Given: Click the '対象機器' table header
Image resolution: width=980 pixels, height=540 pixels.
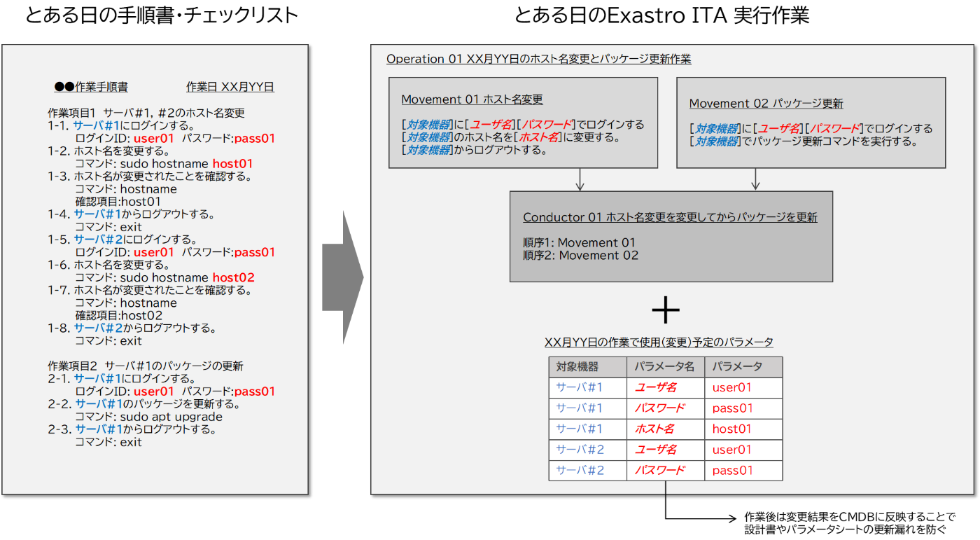Looking at the screenshot, I should (x=587, y=367).
